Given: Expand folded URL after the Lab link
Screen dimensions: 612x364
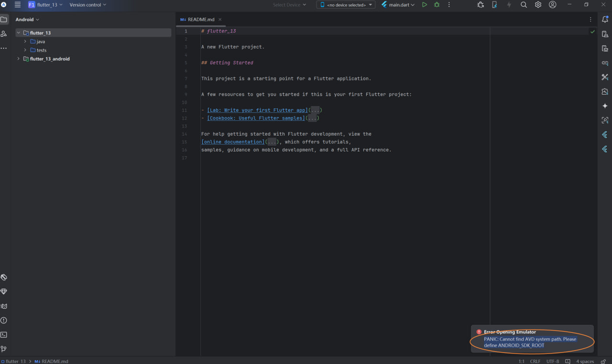Looking at the screenshot, I should point(316,110).
